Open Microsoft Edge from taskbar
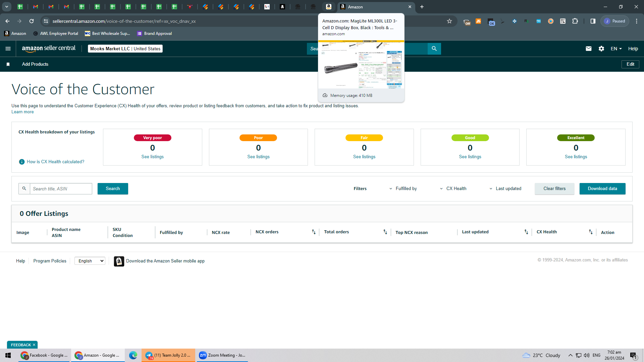This screenshot has width=644, height=362. tap(133, 355)
